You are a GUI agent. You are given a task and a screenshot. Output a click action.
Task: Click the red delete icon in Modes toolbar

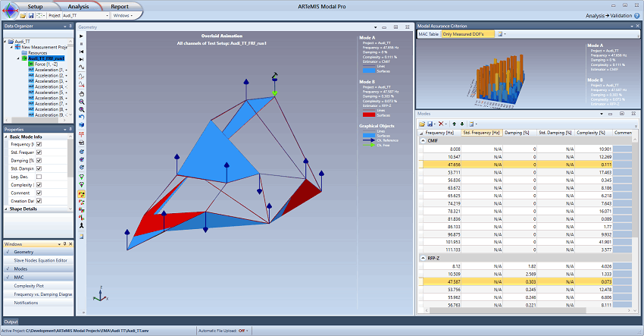click(441, 123)
